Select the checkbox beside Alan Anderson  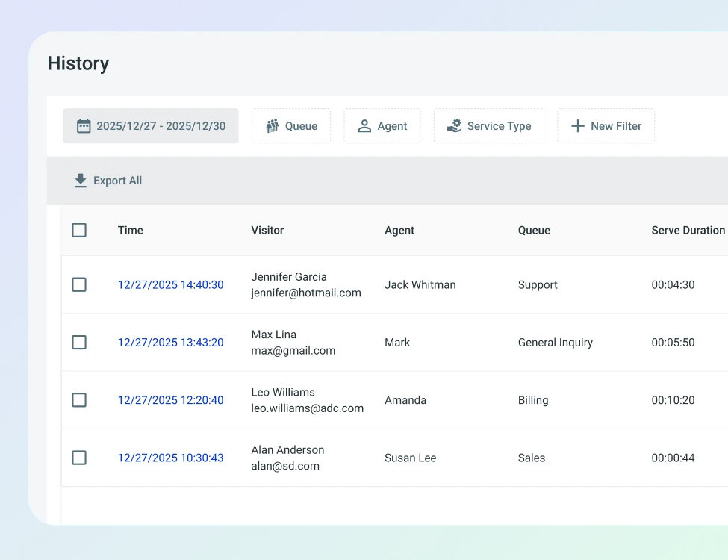click(x=79, y=458)
